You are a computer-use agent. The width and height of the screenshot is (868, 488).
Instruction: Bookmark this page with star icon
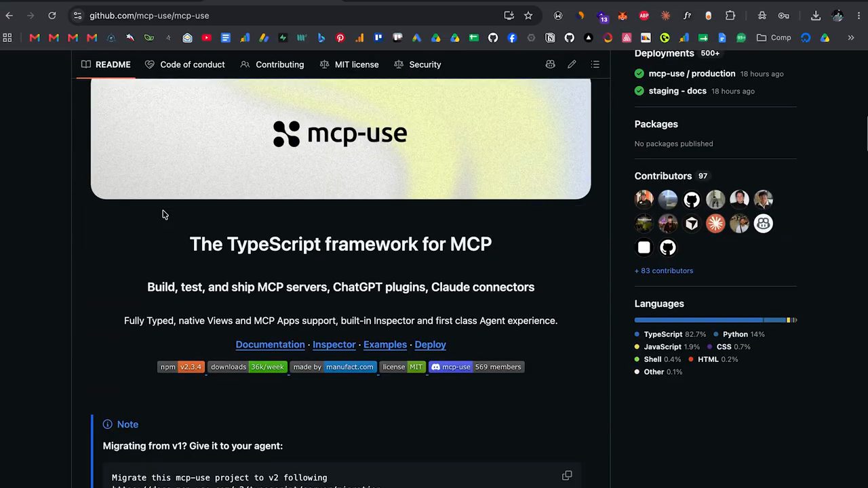[528, 16]
